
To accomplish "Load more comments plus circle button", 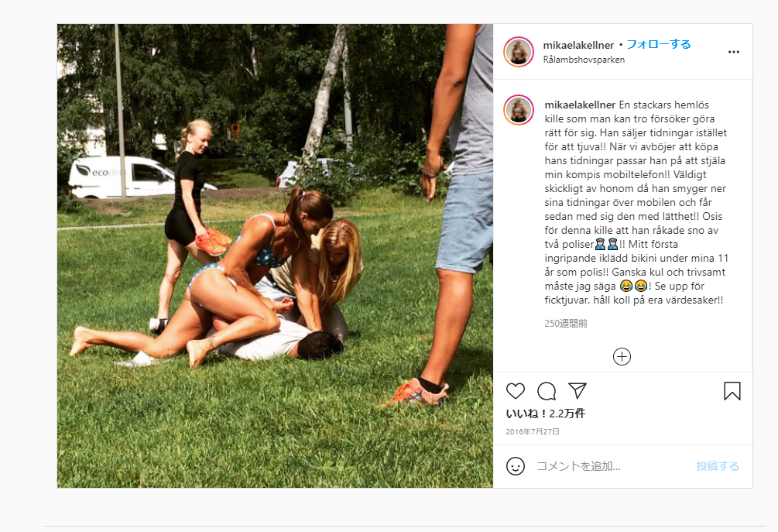I will click(x=622, y=356).
